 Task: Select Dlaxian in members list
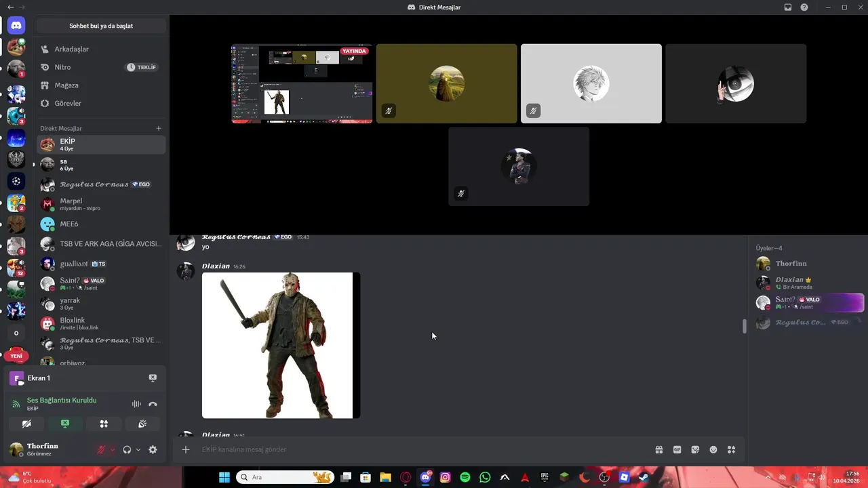pos(810,283)
